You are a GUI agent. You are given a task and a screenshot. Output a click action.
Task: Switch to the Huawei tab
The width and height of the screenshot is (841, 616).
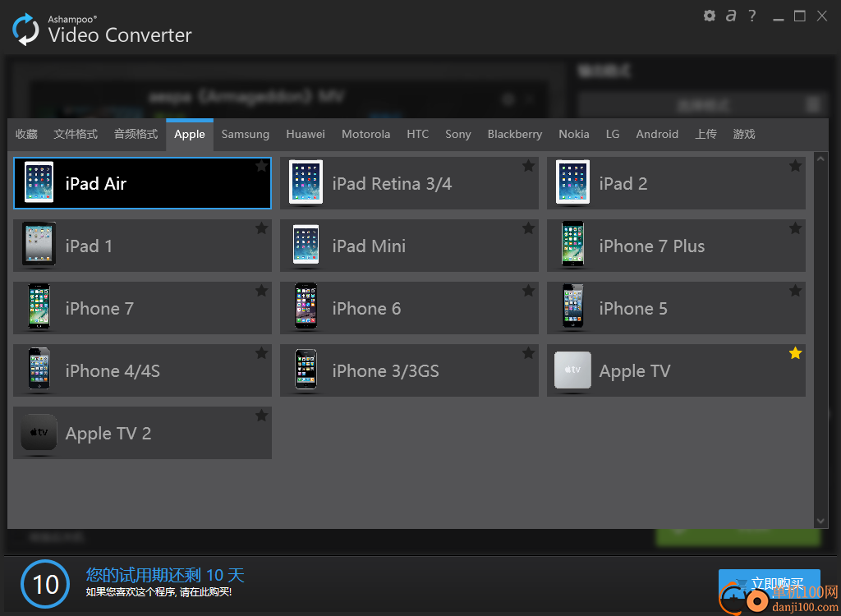(306, 134)
